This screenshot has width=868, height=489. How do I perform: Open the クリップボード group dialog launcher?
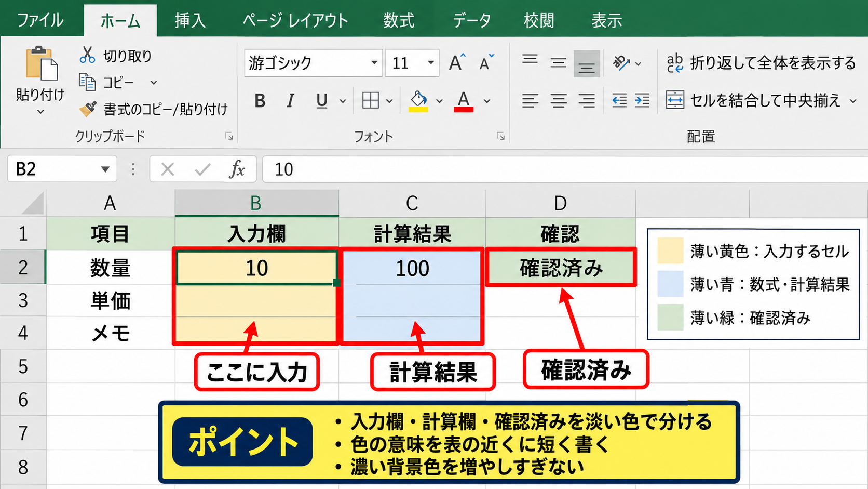tap(229, 136)
